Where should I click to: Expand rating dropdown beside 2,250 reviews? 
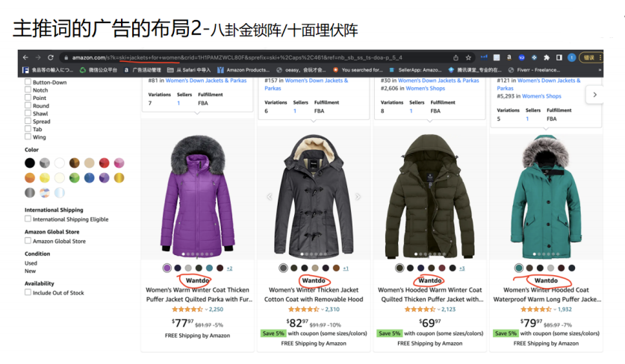pyautogui.click(x=206, y=310)
